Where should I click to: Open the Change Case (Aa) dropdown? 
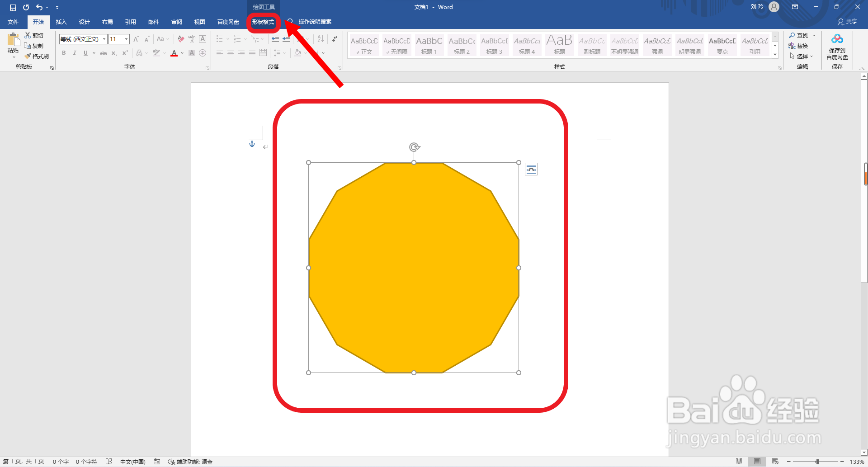click(163, 39)
